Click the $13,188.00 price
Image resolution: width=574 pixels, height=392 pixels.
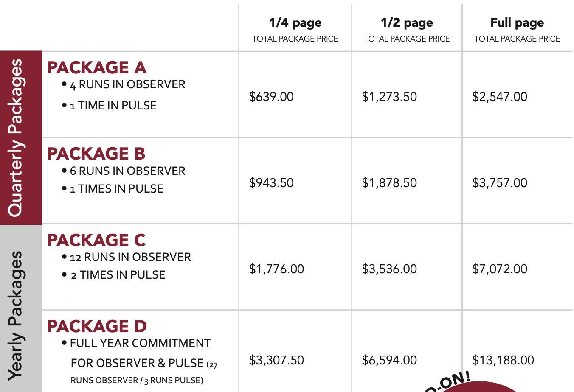pos(503,360)
